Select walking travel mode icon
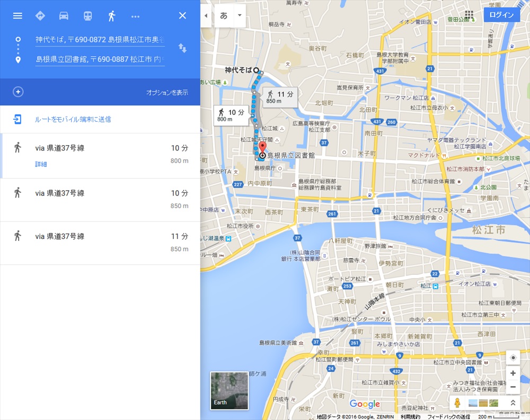 (x=111, y=16)
